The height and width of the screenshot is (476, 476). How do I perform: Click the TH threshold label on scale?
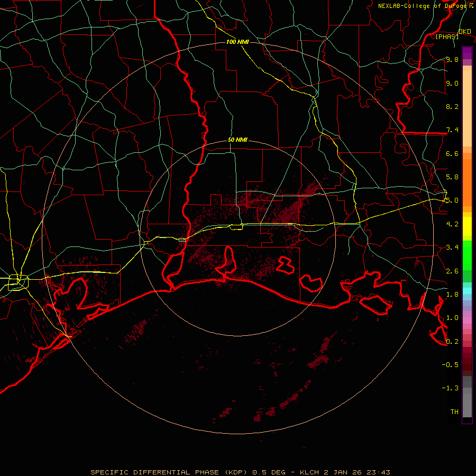454,411
